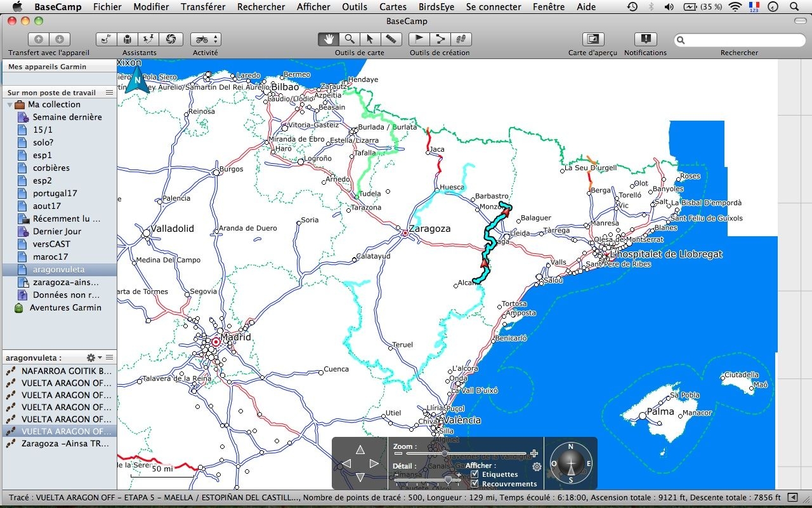Click the battery status in menu bar
Image resolution: width=812 pixels, height=508 pixels.
click(x=703, y=7)
